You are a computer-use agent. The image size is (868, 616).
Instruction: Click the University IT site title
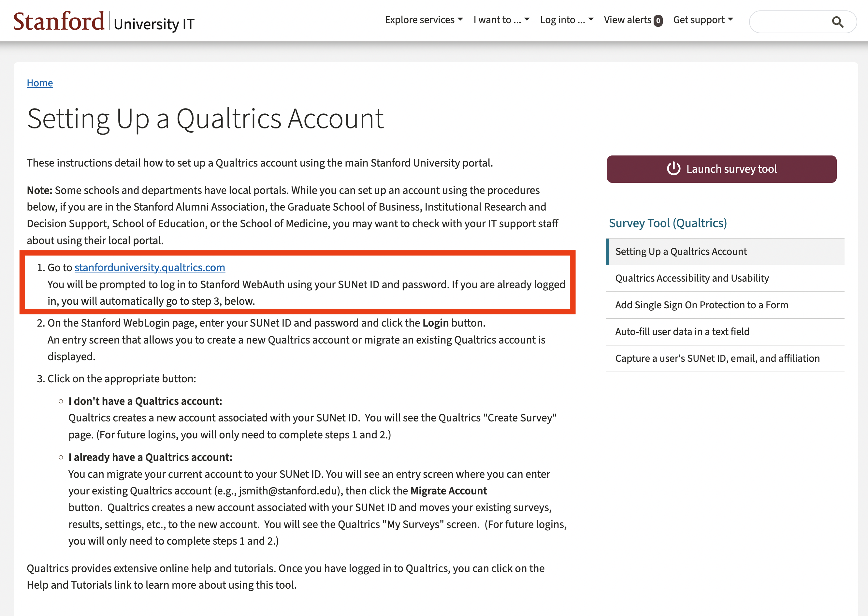coord(154,24)
